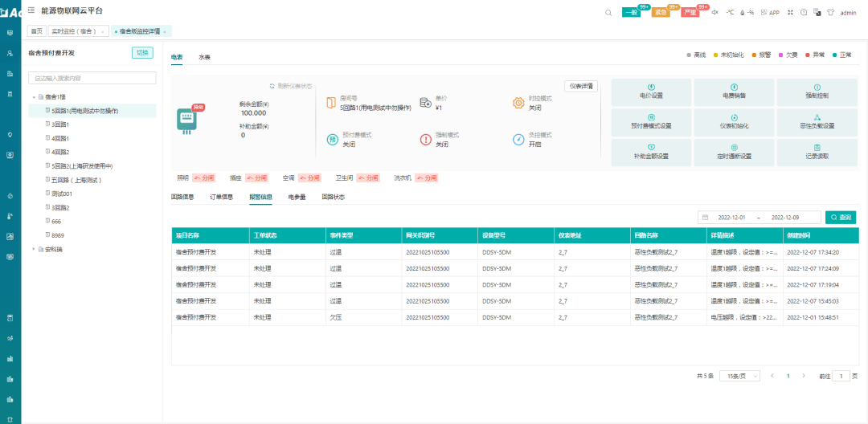Open 预付费模式设置 prepaid mode settings
Image resolution: width=868 pixels, height=424 pixels.
coord(651,123)
